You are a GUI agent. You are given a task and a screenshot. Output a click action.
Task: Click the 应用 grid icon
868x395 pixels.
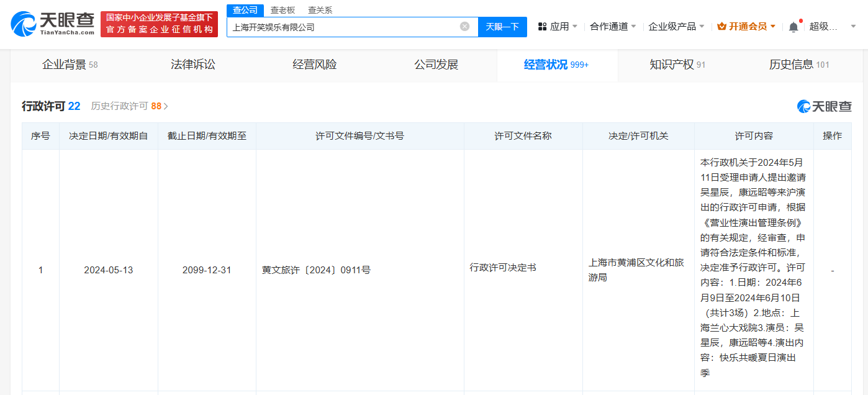click(x=542, y=27)
